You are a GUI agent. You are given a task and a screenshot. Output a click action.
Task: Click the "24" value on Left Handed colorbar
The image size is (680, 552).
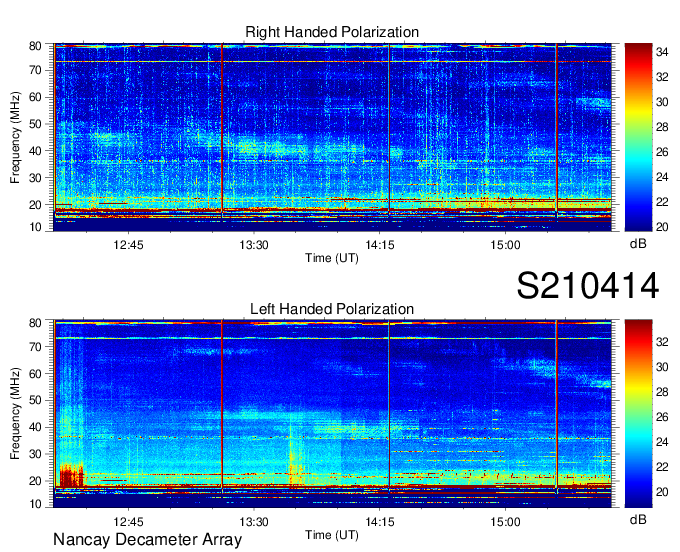pyautogui.click(x=662, y=442)
